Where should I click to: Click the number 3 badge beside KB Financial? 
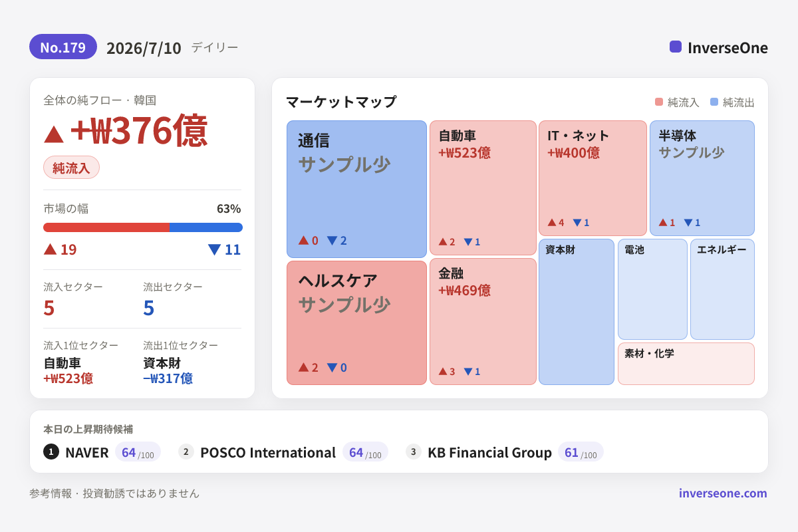click(414, 452)
